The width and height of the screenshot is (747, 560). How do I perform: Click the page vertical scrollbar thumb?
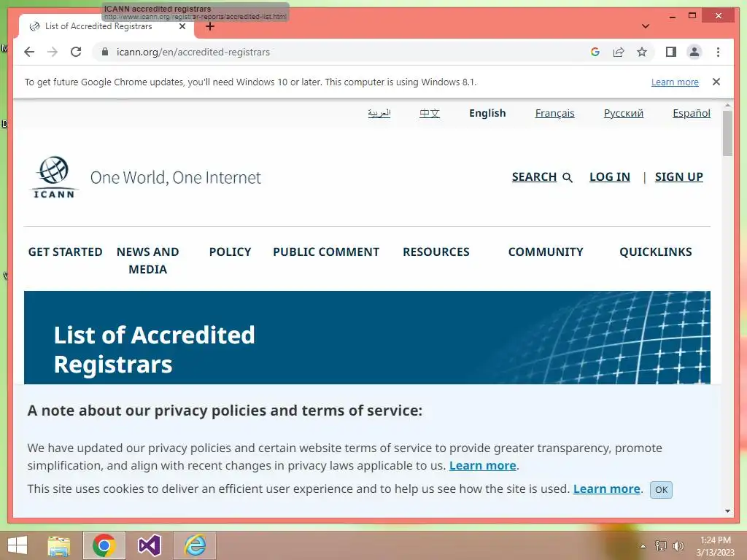pyautogui.click(x=727, y=133)
